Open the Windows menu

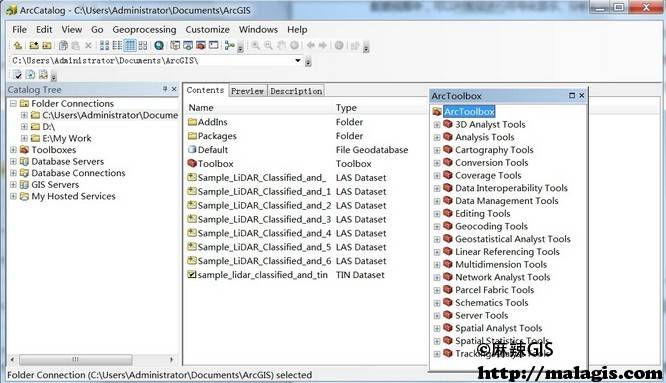[x=258, y=30]
